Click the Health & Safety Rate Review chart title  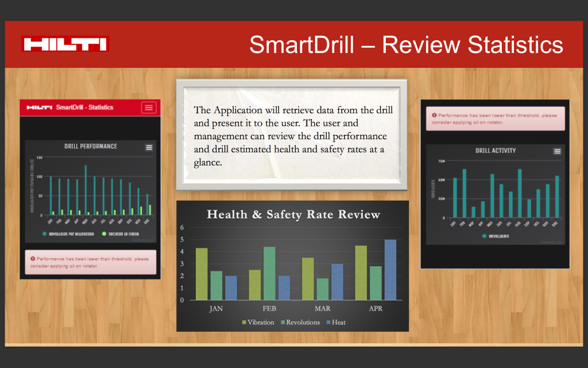293,214
